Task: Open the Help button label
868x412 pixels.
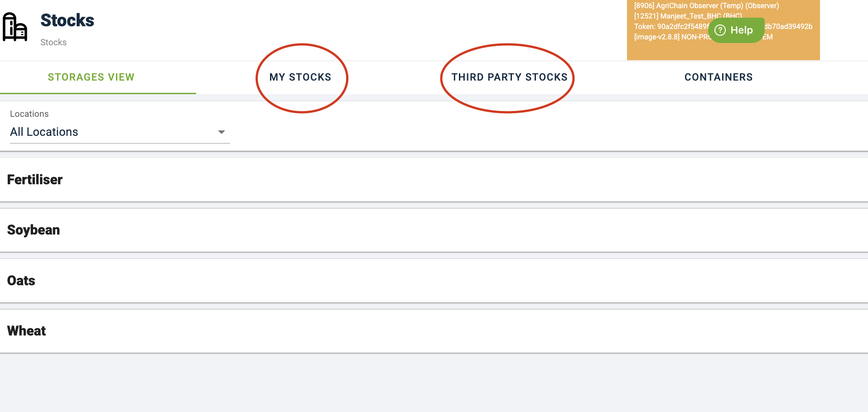Action: [742, 30]
